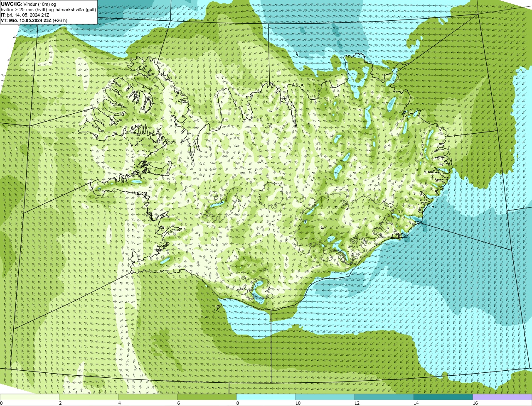Screen dimensions: 532x406
Task: Click the '16' label on the color scale
Action: 475,403
